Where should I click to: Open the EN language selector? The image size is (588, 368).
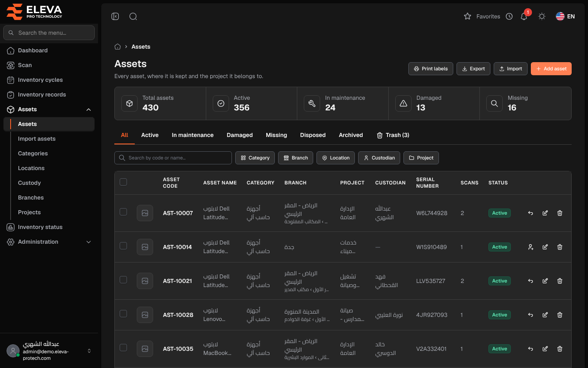point(565,16)
